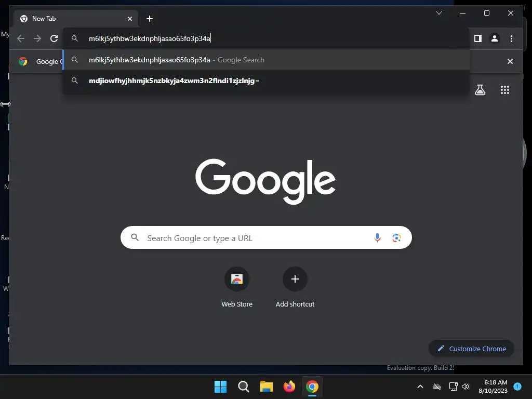Start voice search with the microphone

pos(377,237)
